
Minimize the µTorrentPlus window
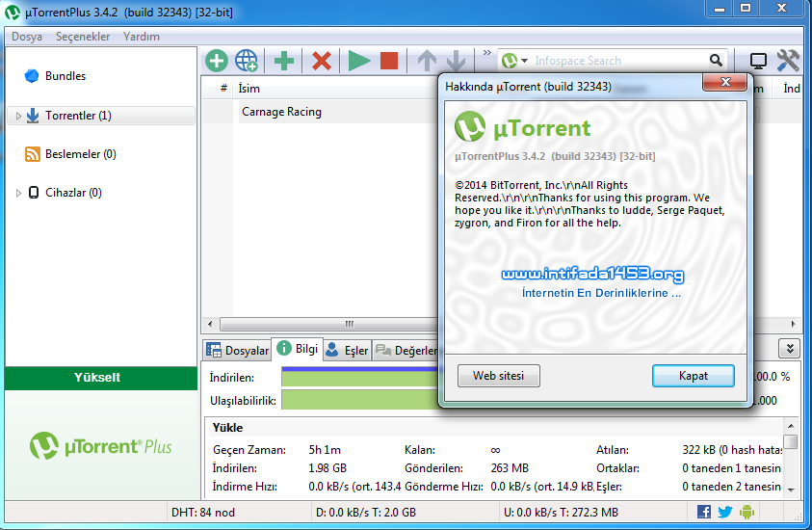(720, 9)
